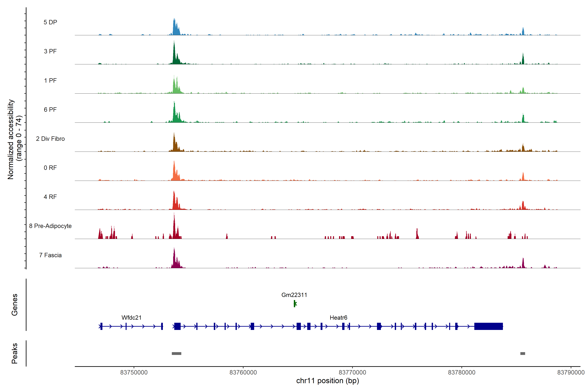
Task: Click the Wfdc21 gene label
Action: click(131, 318)
